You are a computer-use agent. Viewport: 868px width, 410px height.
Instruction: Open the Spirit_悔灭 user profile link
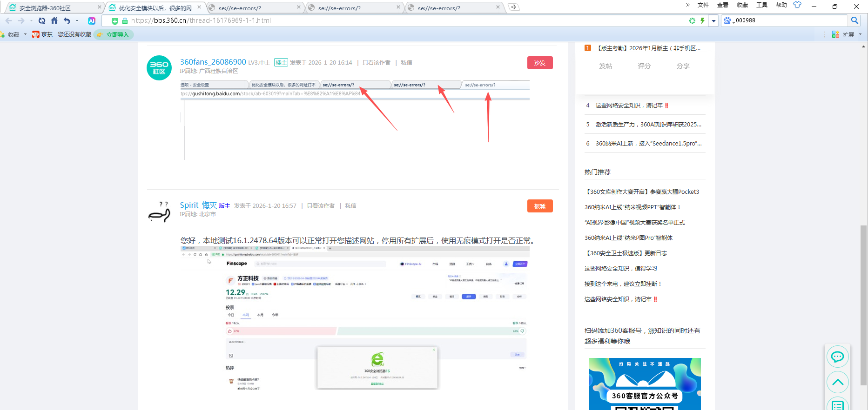198,205
